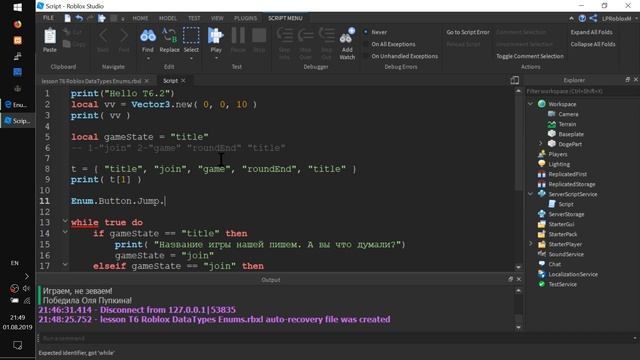Switch to the HOME ribbon tab
Screen dimensions: 640x360
tap(140, 18)
